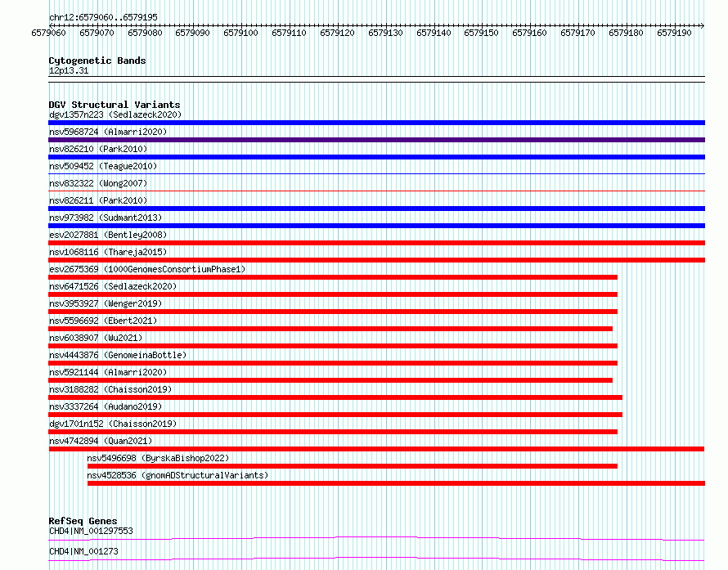Click the magenta line of CHD4|NM_001297553
Screen dimensions: 728x570
376,538
